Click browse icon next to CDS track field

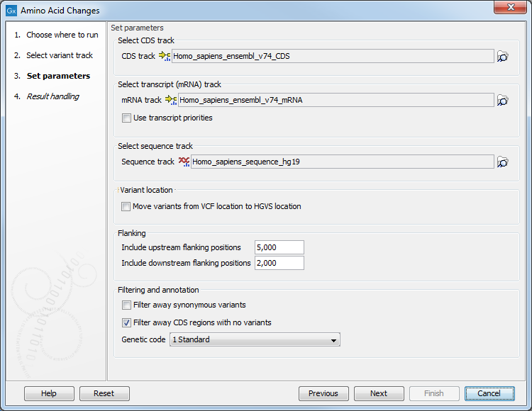[502, 57]
